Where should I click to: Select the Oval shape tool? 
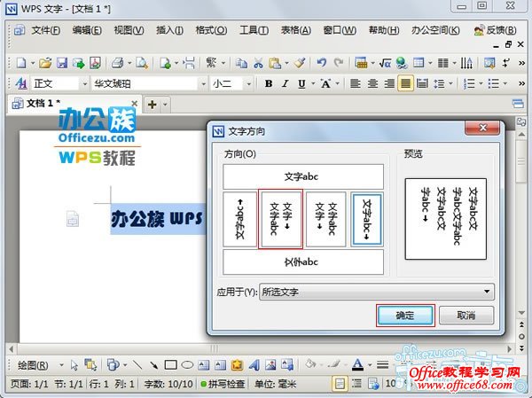pyautogui.click(x=187, y=365)
